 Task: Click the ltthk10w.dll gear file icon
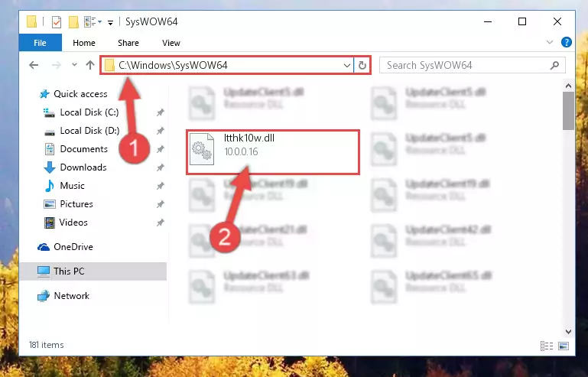pos(202,149)
